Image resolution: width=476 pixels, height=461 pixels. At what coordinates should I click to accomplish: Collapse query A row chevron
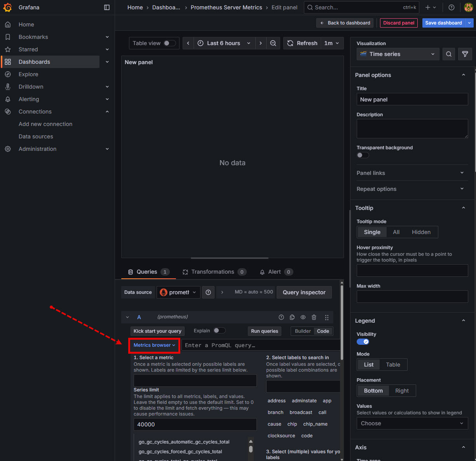127,317
